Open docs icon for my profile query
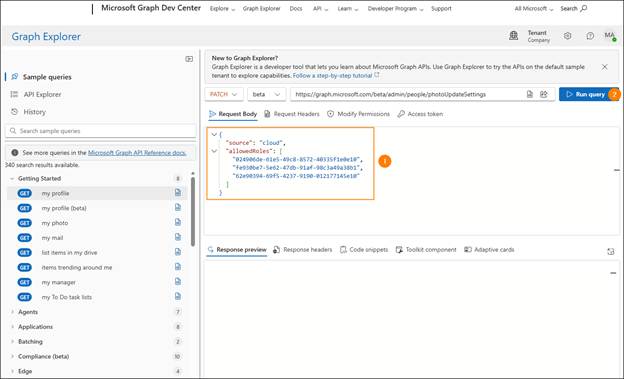624x379 pixels. click(x=178, y=193)
